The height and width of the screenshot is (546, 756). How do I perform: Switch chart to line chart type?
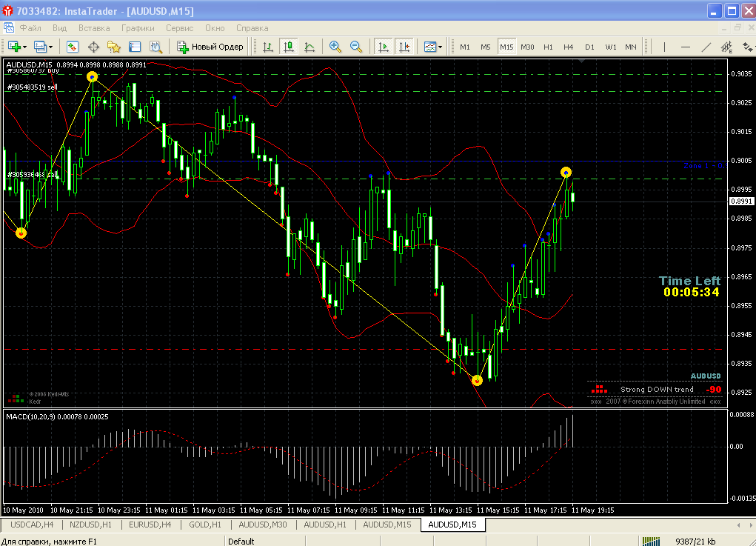[310, 47]
